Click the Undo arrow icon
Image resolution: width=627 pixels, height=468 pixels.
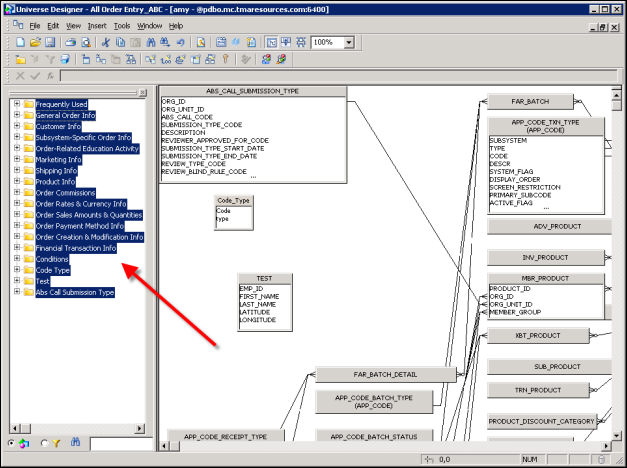click(179, 43)
